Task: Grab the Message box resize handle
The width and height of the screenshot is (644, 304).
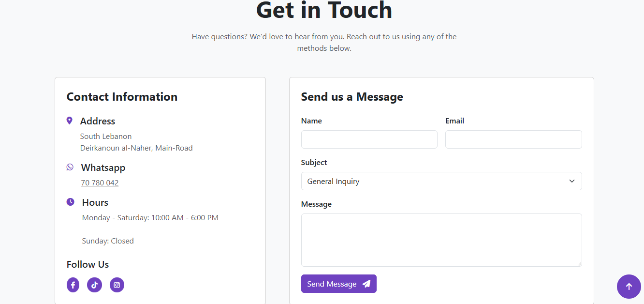Action: coord(579,263)
